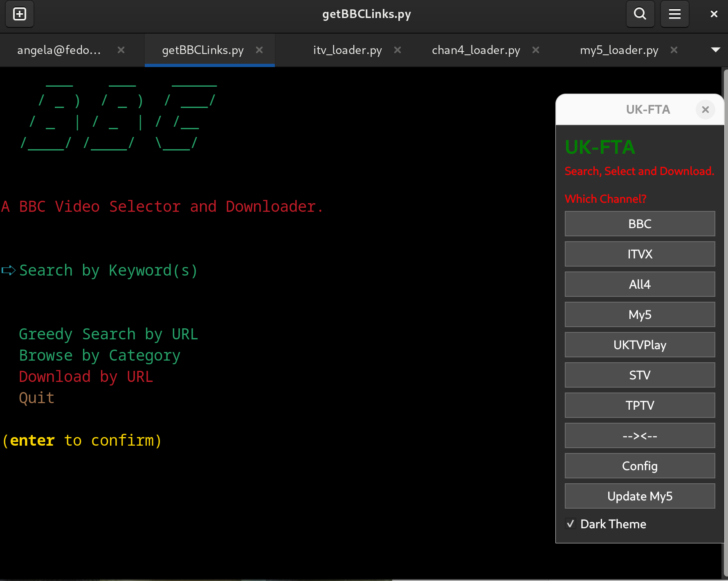The image size is (728, 581).
Task: Switch to the itv_loader.py tab
Action: tap(348, 50)
